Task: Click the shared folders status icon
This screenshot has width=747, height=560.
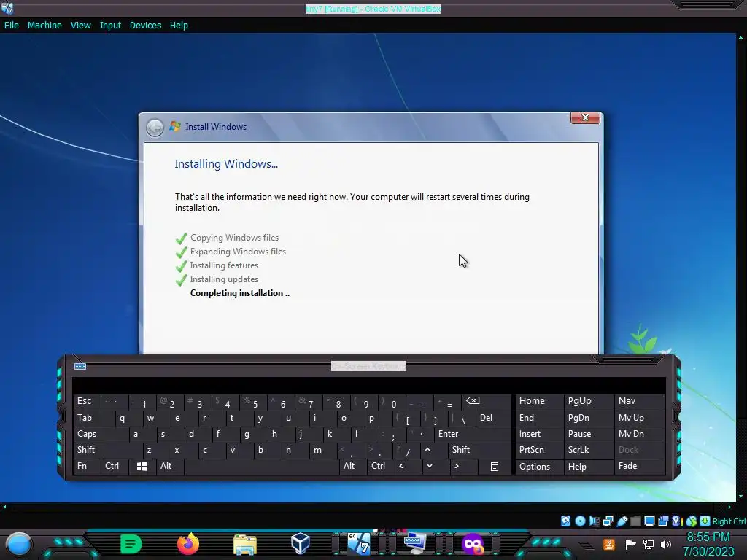Action: coord(635,521)
